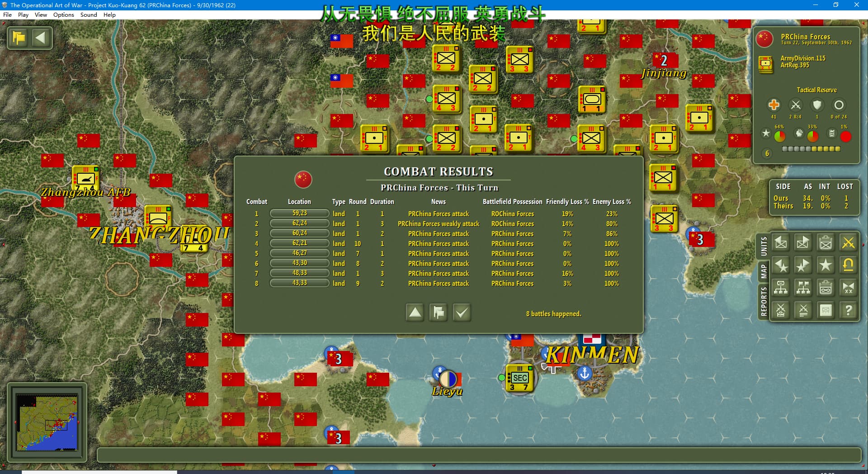Switch to the REPORTS tab
868x474 pixels.
764,301
